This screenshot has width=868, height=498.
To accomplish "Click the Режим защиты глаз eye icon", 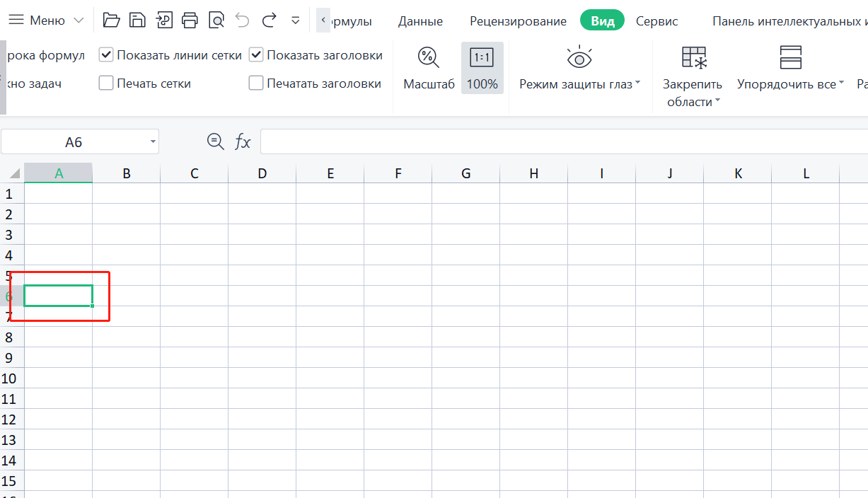I will [x=579, y=57].
